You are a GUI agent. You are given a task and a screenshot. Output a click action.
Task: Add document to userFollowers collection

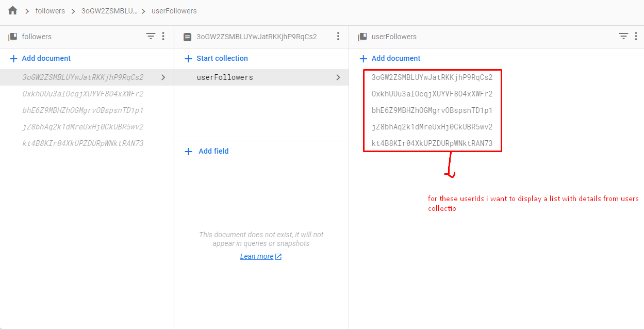[x=390, y=58]
